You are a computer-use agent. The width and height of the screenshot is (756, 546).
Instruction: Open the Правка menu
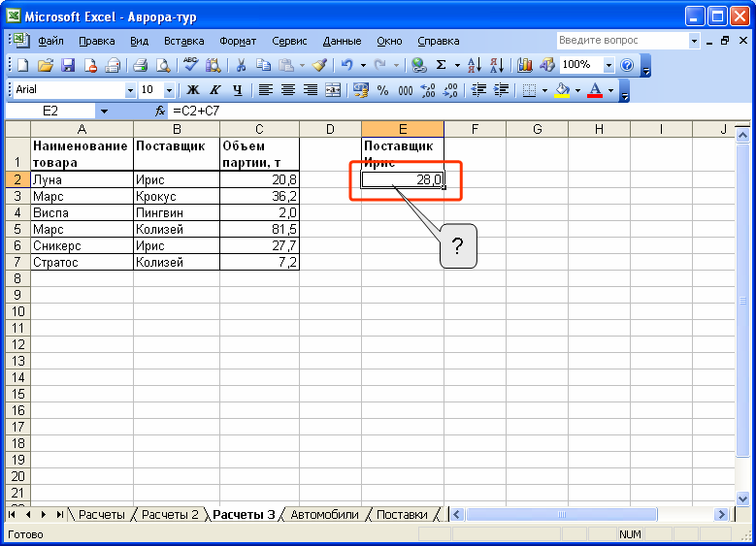tap(96, 41)
